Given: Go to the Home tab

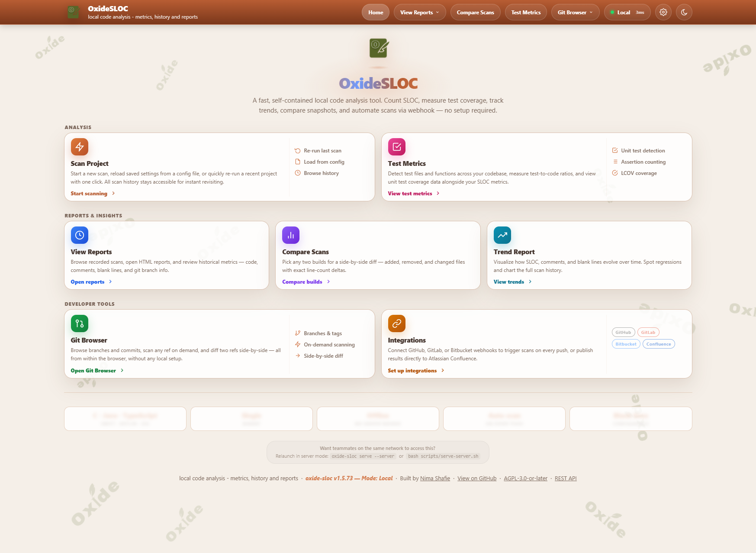Looking at the screenshot, I should click(x=376, y=12).
